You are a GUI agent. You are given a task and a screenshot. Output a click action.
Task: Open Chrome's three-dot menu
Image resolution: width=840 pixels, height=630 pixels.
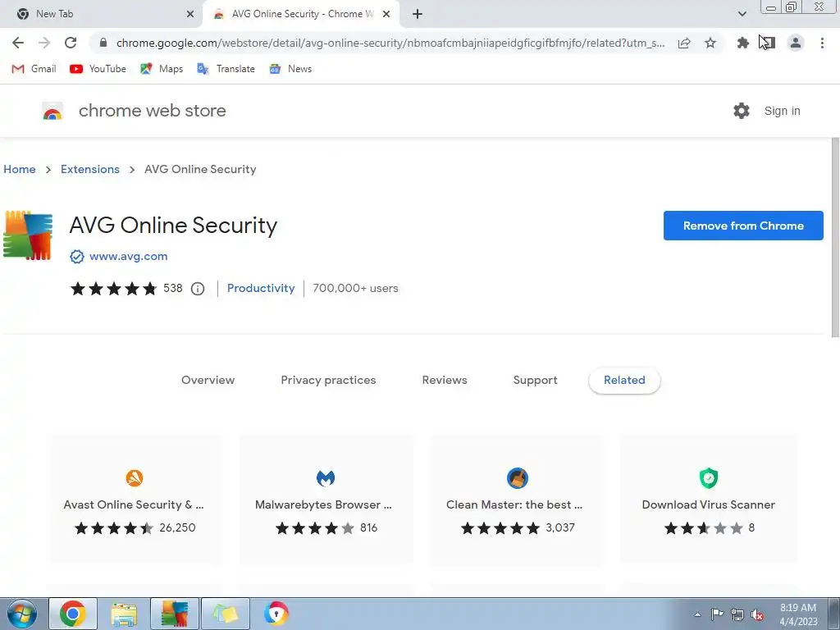pyautogui.click(x=822, y=43)
